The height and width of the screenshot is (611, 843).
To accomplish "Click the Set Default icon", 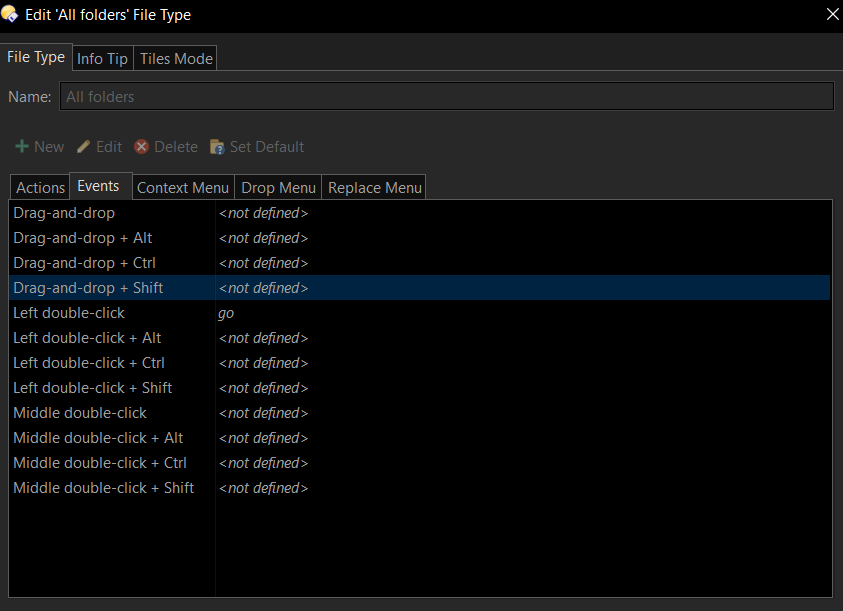I will click(x=217, y=147).
